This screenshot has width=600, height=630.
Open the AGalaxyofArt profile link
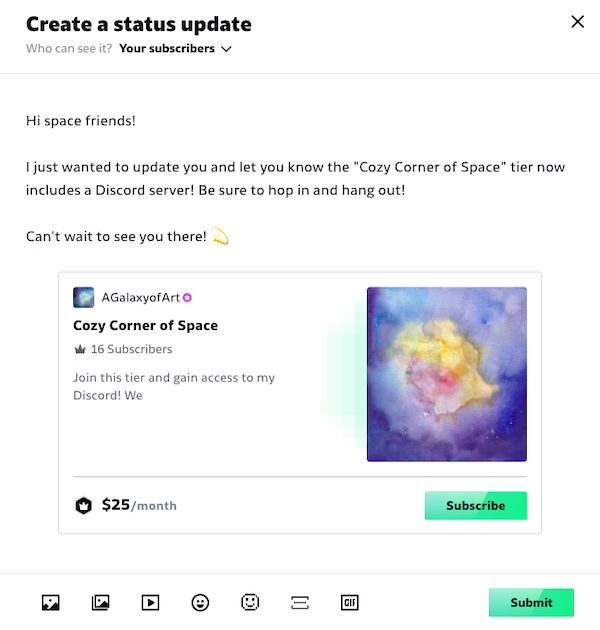coord(141,297)
